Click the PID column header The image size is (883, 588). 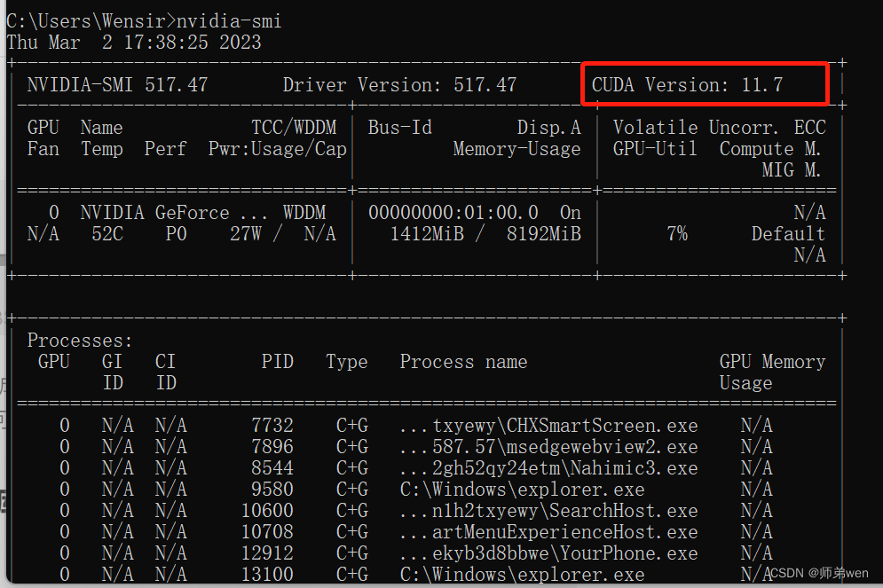point(278,361)
